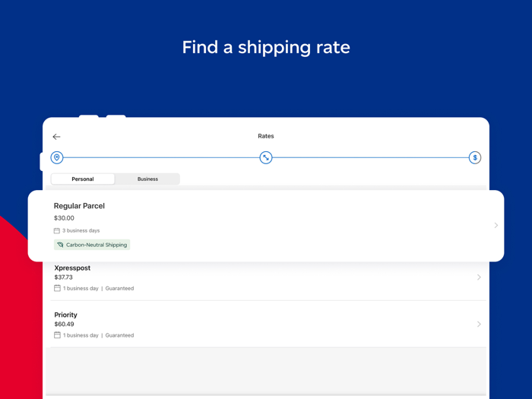
Task: Click the Rates page title
Action: (x=266, y=136)
